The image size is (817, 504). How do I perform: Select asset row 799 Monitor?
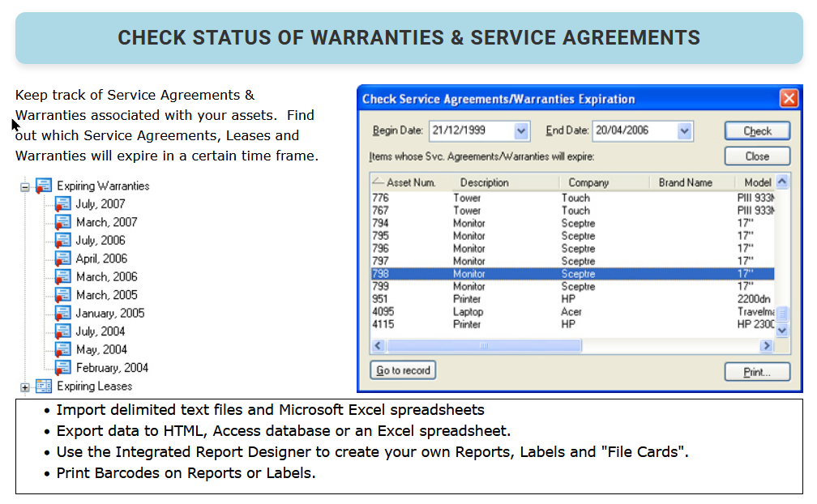(572, 286)
